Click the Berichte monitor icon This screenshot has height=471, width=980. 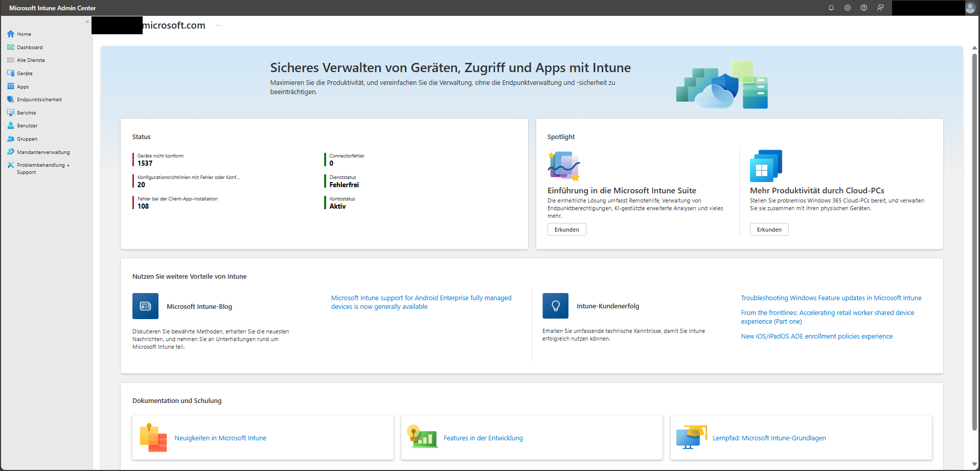[x=11, y=113]
